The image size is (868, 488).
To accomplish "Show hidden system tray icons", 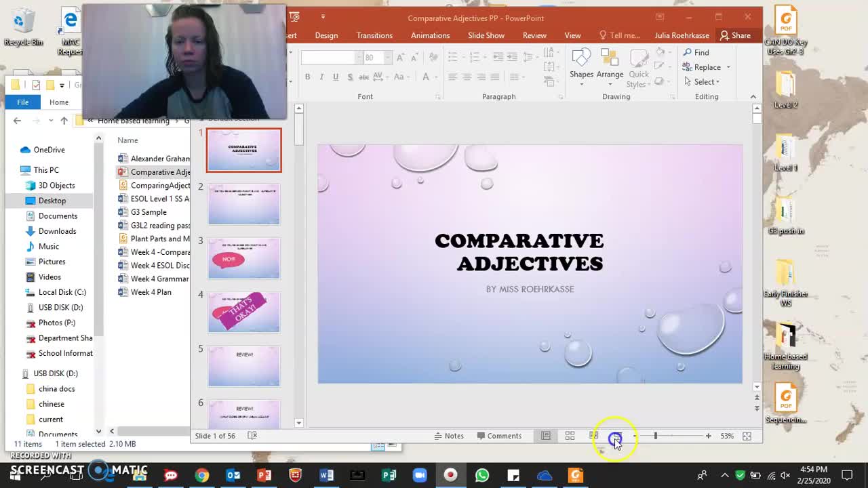I will [725, 475].
